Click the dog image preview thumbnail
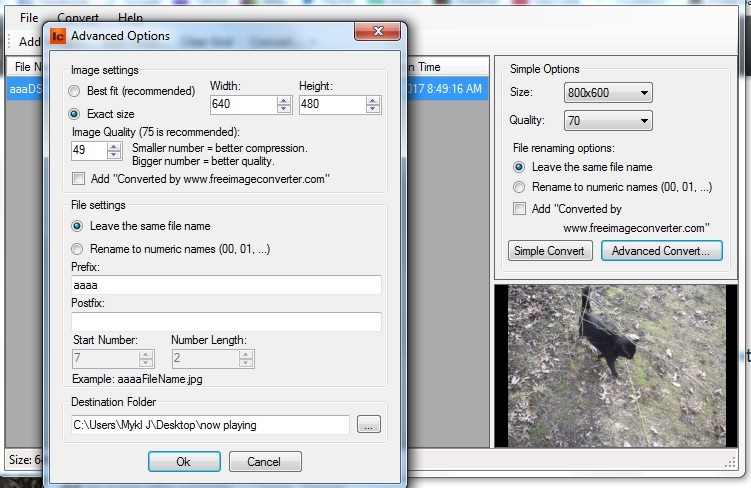 616,366
